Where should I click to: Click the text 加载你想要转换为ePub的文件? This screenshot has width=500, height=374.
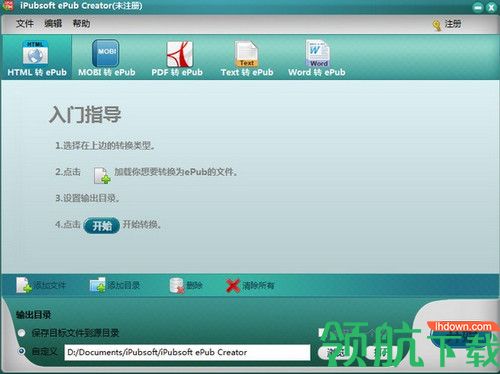(x=176, y=172)
